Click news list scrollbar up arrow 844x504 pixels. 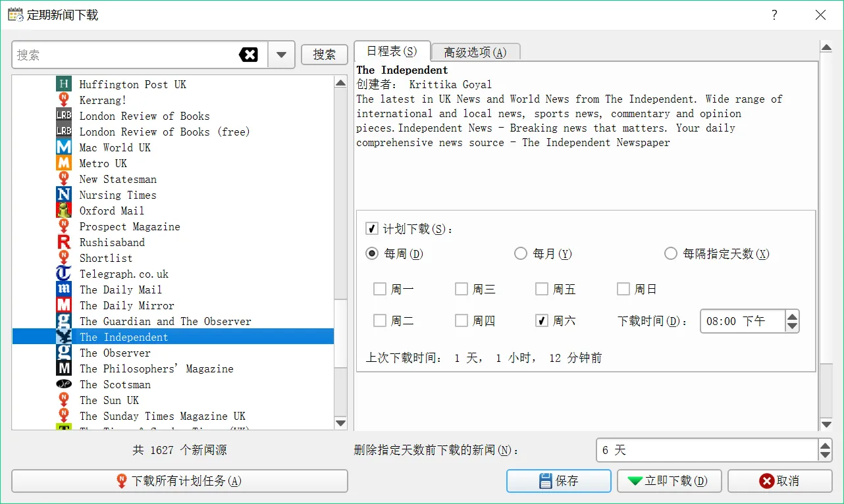(x=340, y=83)
